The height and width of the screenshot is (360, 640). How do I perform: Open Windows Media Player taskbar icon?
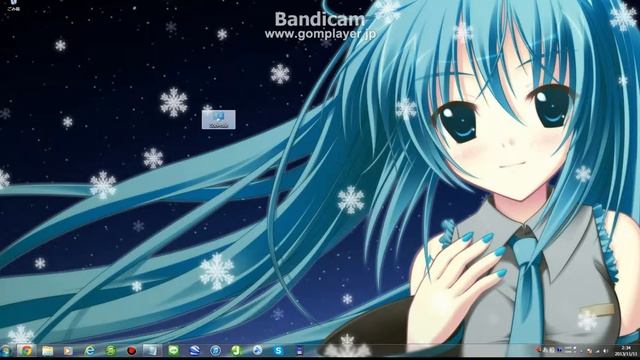[68, 351]
